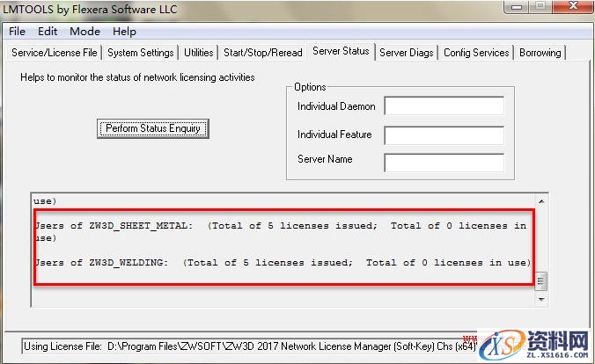Click the scrollbar thumb in the status output
The image size is (595, 364).
pyautogui.click(x=541, y=280)
